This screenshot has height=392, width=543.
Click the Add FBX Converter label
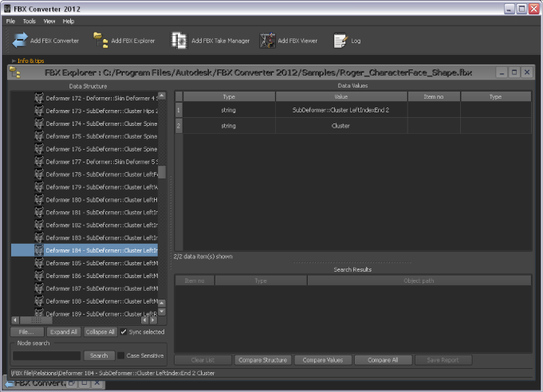(54, 41)
